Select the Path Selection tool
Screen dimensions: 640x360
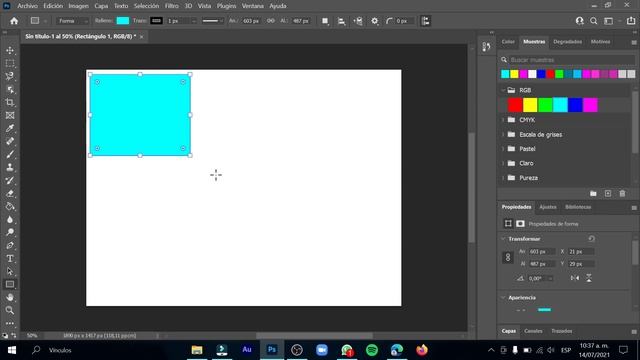pos(10,271)
